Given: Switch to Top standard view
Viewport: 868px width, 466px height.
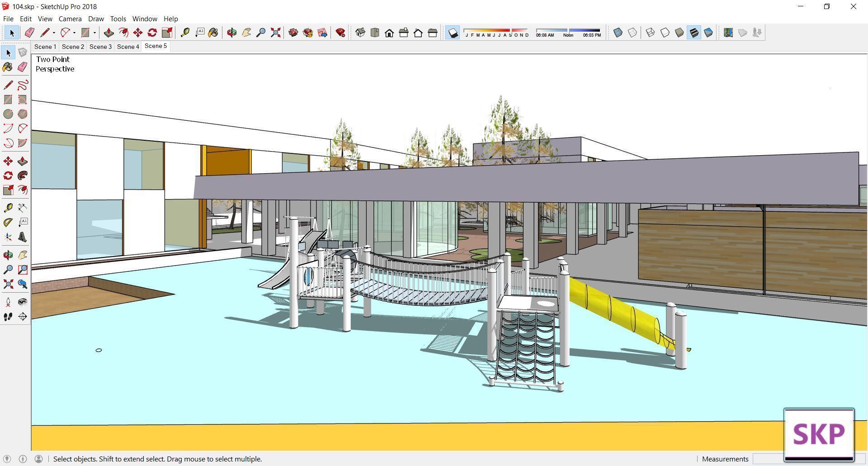Looking at the screenshot, I should tap(375, 33).
